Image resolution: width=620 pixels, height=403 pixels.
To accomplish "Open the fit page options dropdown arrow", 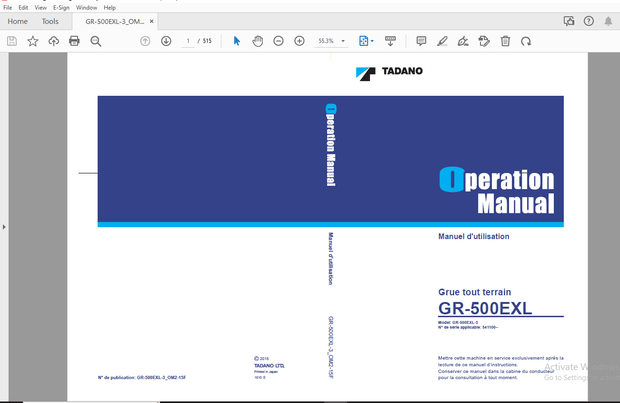I will [x=372, y=41].
